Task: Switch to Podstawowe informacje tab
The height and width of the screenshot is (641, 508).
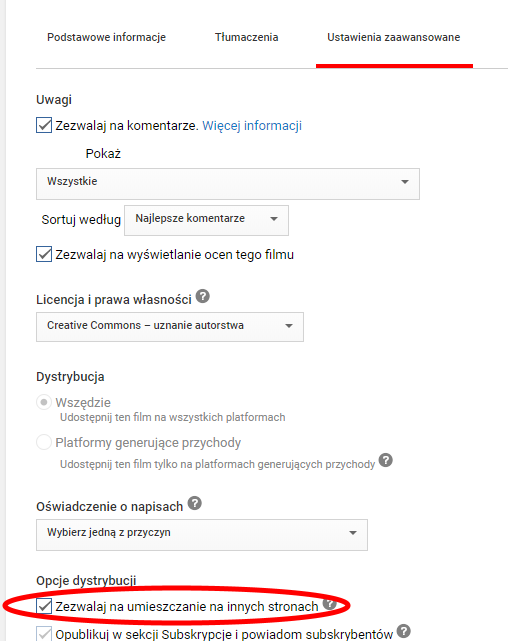Action: coord(106,37)
